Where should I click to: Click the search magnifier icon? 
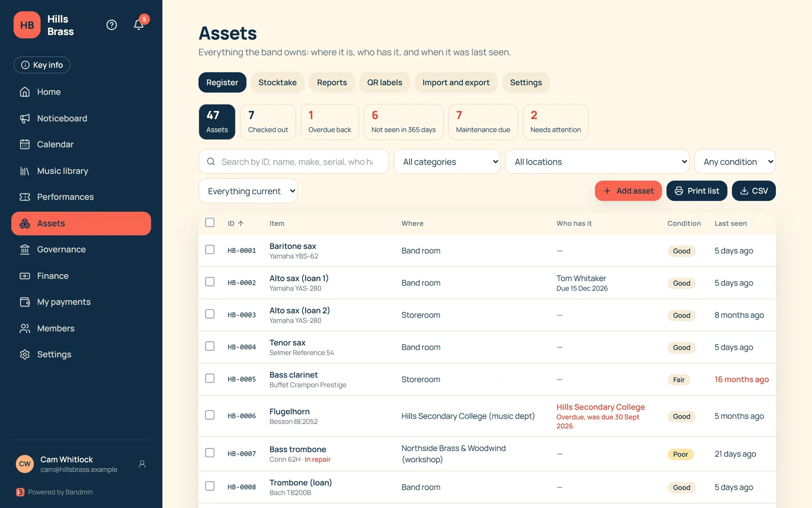click(211, 162)
